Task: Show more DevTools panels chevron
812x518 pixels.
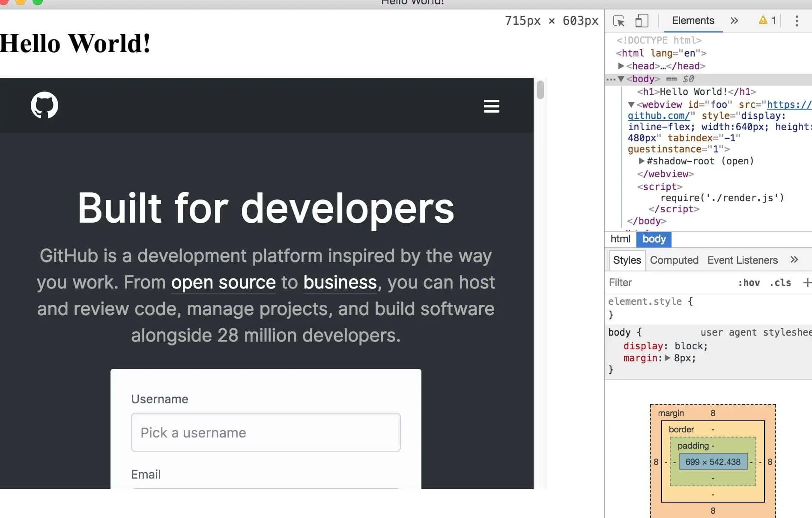Action: [x=734, y=21]
